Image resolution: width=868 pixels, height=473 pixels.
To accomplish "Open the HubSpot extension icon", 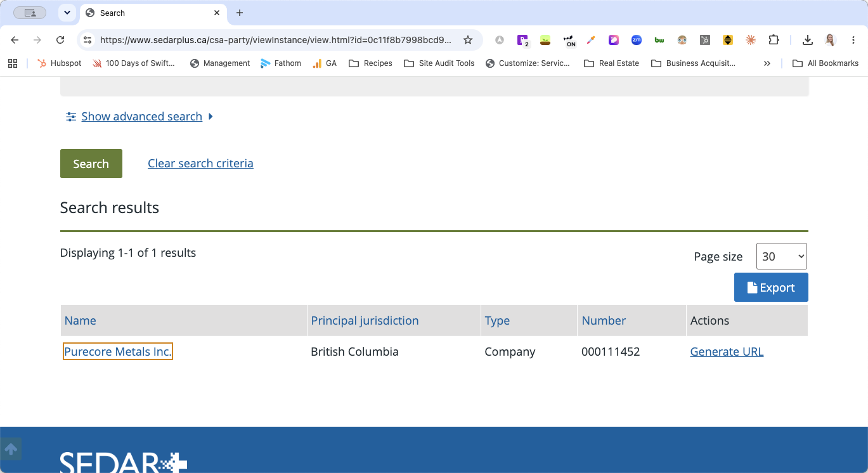I will click(705, 40).
